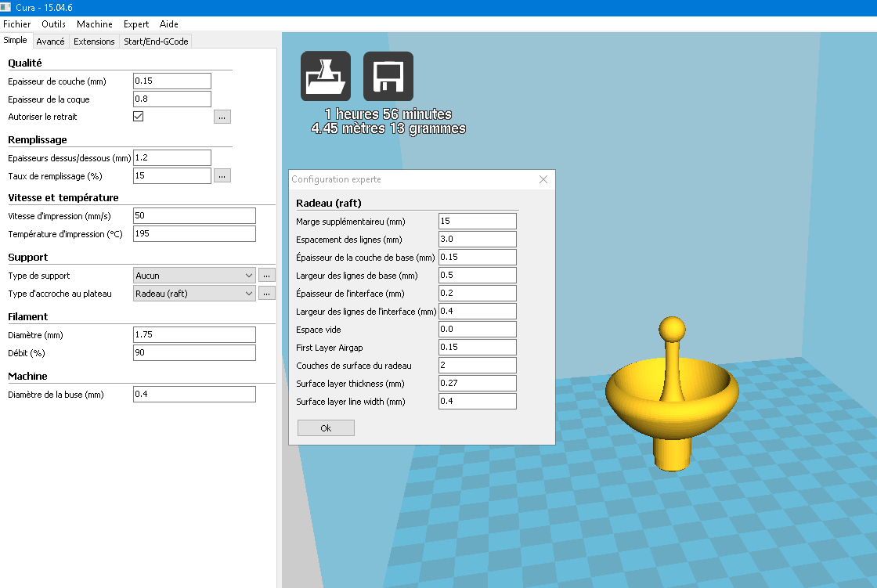
Task: Click Ok in Configuration experte dialog
Action: click(326, 428)
